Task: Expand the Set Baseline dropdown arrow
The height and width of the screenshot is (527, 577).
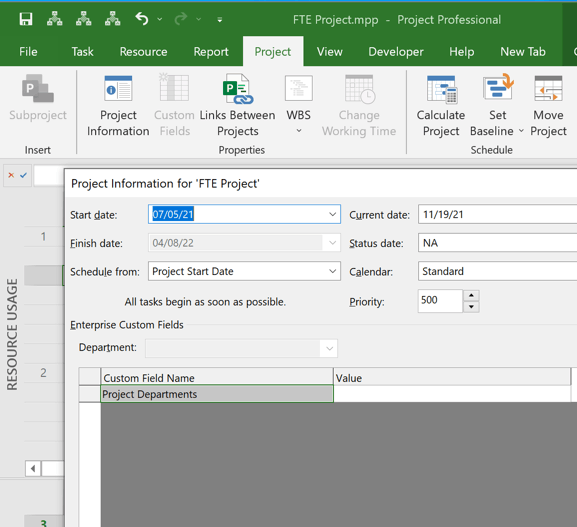Action: point(521,131)
